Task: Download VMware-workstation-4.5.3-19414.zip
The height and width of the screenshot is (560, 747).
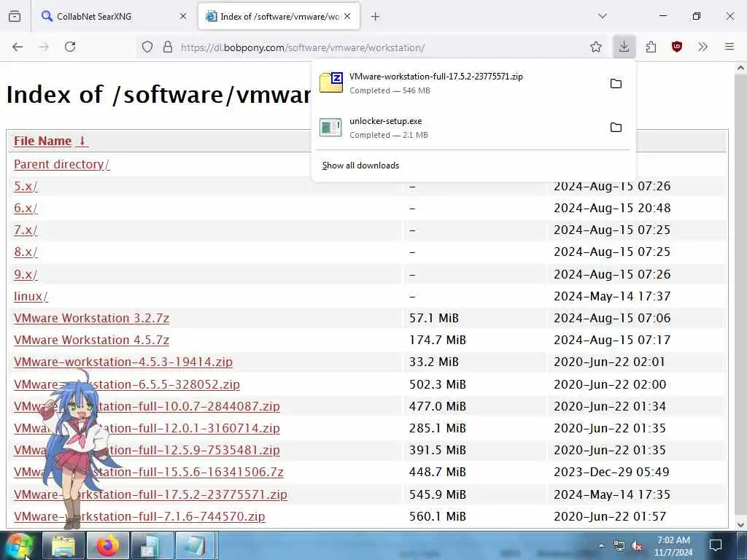Action: click(123, 362)
